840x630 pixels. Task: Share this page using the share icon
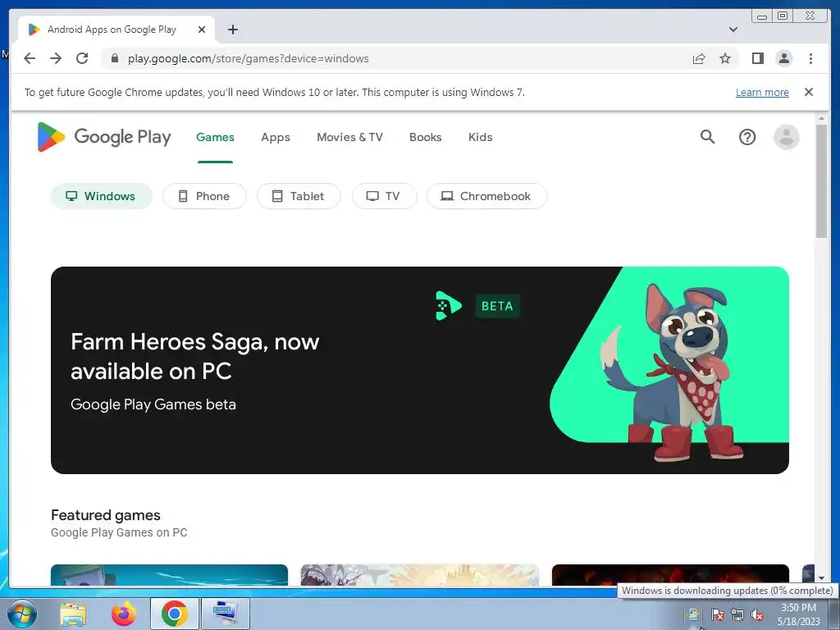(x=699, y=58)
